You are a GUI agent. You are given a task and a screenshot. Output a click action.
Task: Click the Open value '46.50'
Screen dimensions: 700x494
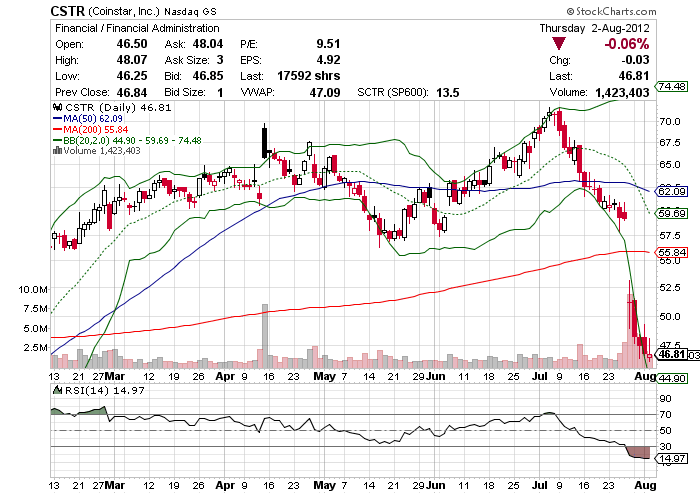tap(132, 44)
